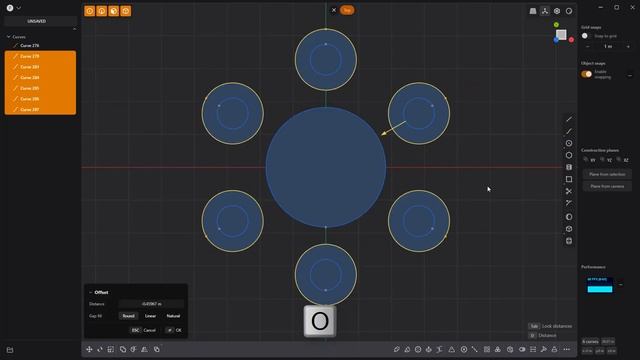Click the view orientation cube gizmo
640x360 pixels.
562,35
